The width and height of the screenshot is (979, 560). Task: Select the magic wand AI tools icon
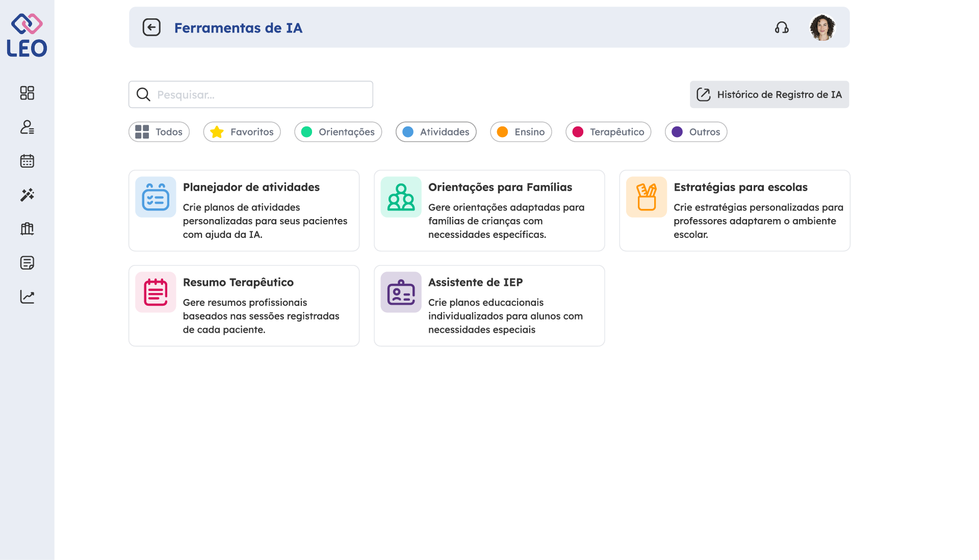pos(27,195)
